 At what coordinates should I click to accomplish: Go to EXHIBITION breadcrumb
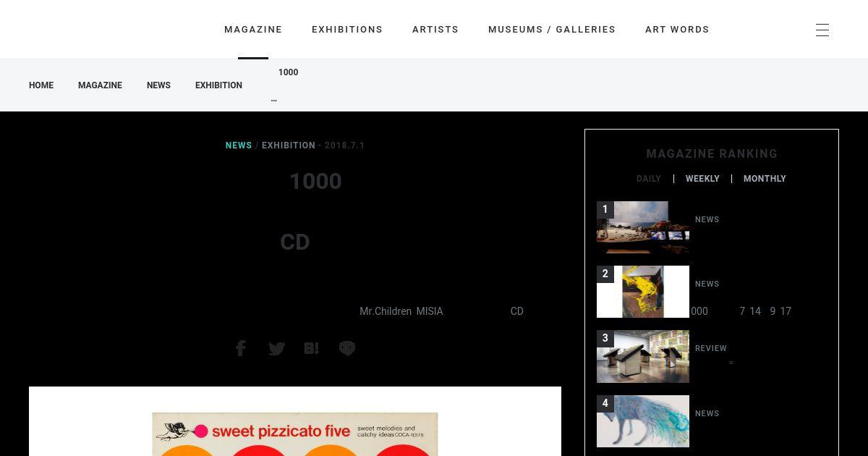pyautogui.click(x=218, y=85)
